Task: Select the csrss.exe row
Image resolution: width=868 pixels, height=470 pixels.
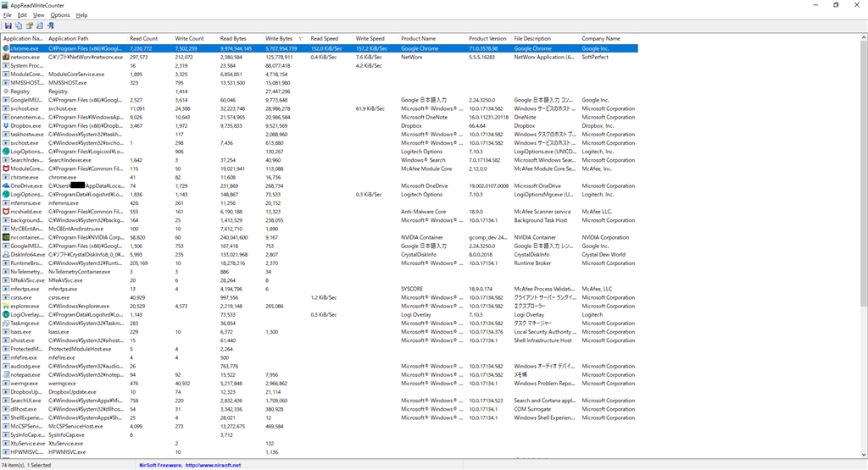Action: [320, 297]
